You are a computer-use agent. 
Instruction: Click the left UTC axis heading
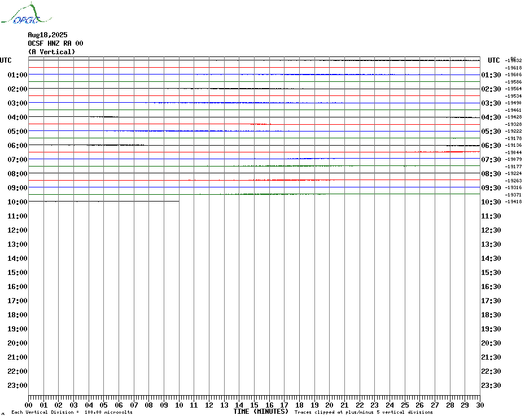tap(6, 60)
